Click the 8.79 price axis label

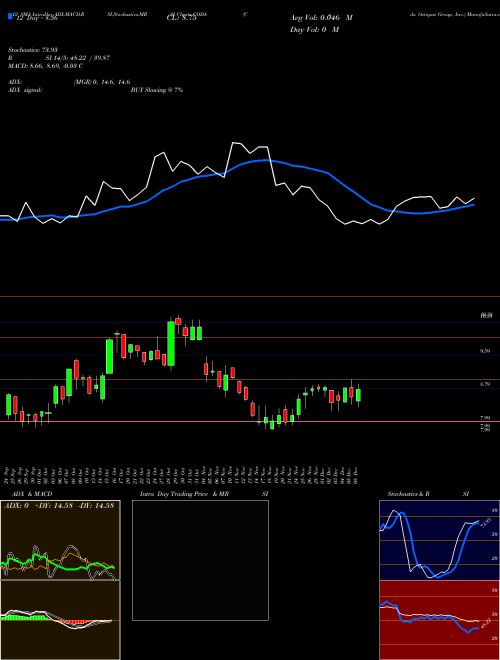pos(485,384)
